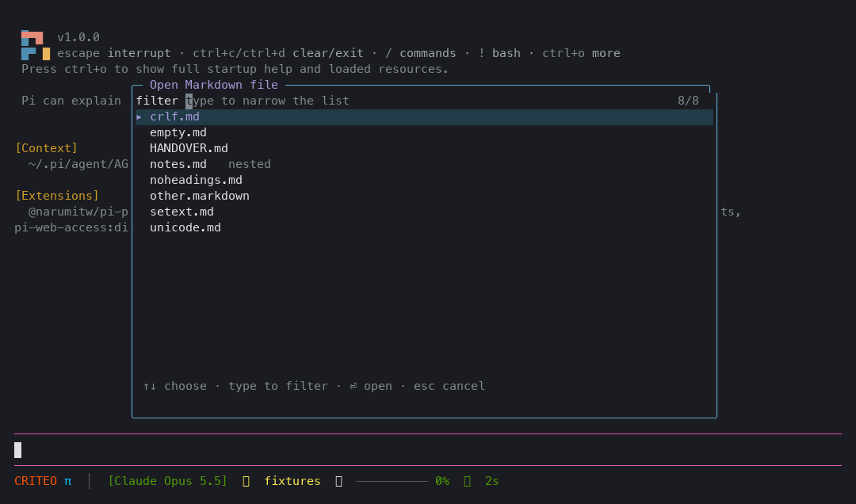Image resolution: width=856 pixels, height=504 pixels.
Task: Click the ctrl+o more hint
Action: (x=581, y=54)
